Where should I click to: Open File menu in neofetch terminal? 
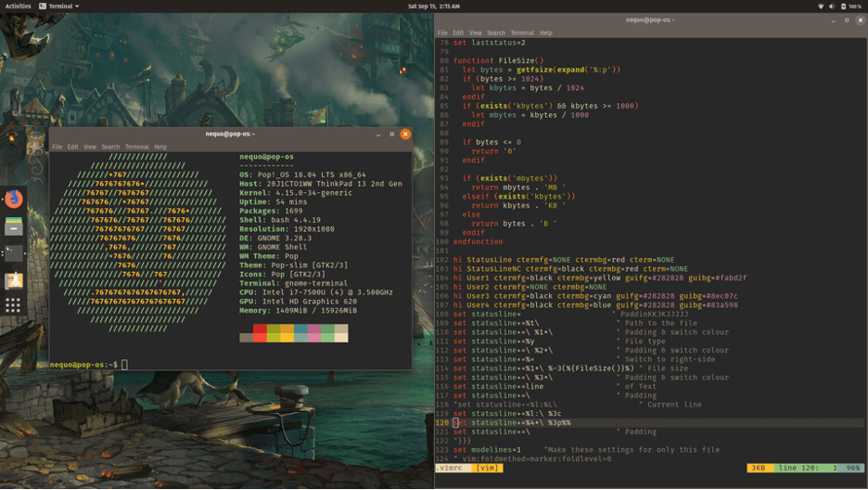tap(57, 147)
